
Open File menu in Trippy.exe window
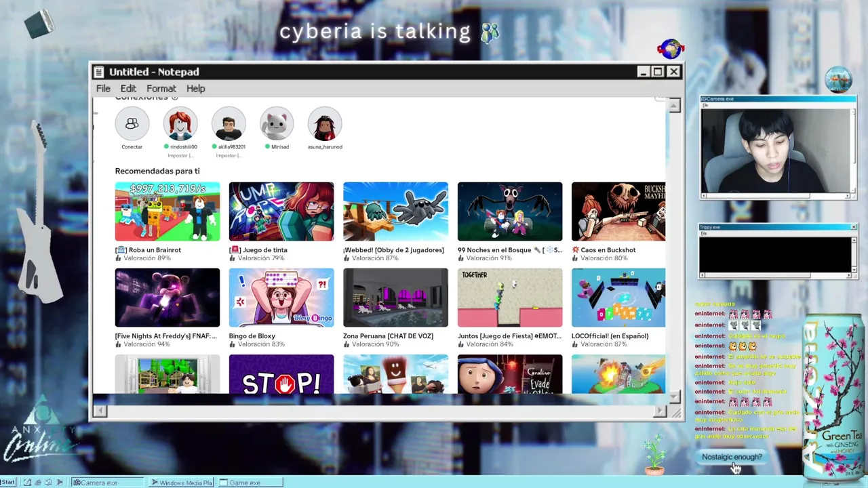pos(704,233)
